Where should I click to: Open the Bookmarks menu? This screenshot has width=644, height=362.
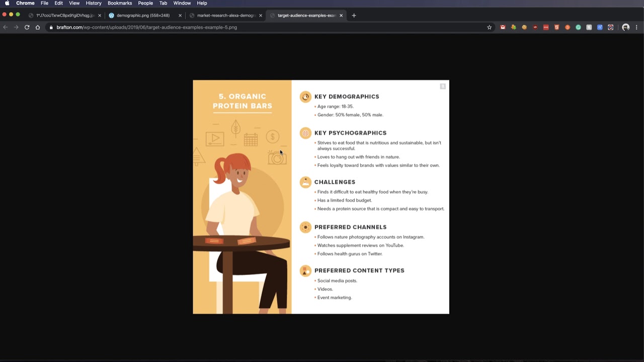coord(120,3)
